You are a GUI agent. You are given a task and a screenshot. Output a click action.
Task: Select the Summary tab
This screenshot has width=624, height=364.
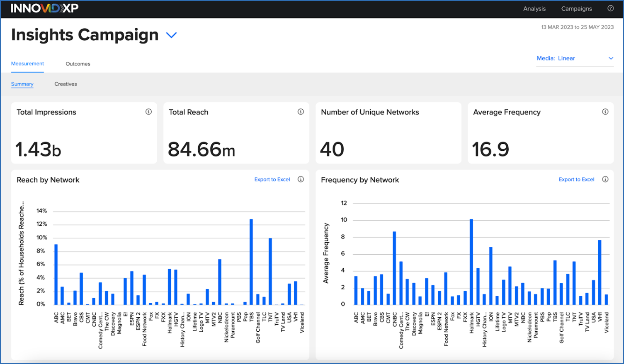click(x=22, y=84)
